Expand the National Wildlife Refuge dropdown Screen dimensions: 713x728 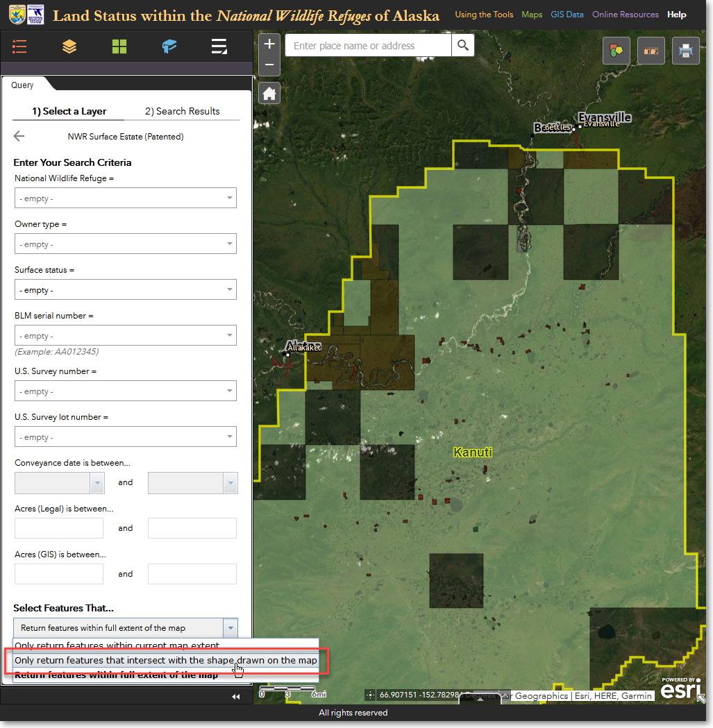126,198
